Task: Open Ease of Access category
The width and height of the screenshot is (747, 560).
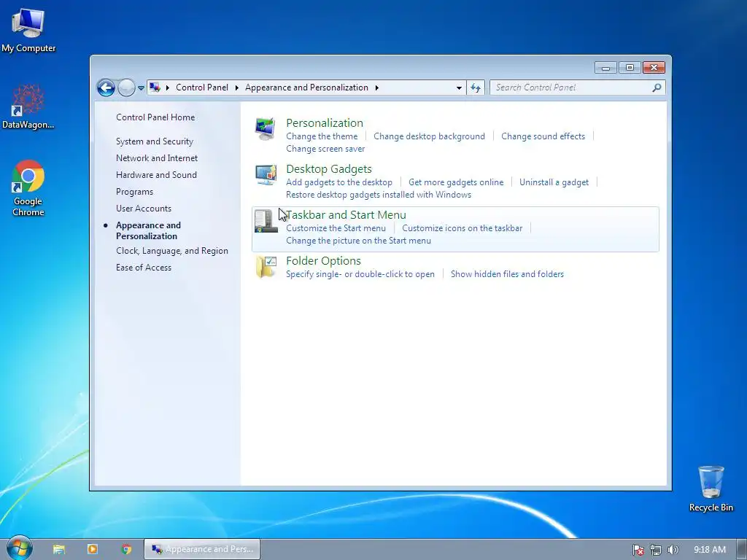Action: click(x=144, y=267)
